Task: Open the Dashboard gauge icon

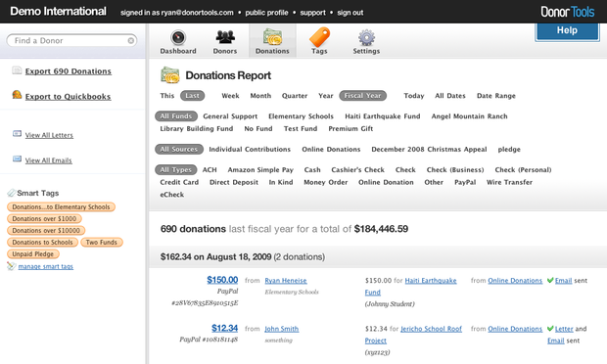Action: pos(178,38)
